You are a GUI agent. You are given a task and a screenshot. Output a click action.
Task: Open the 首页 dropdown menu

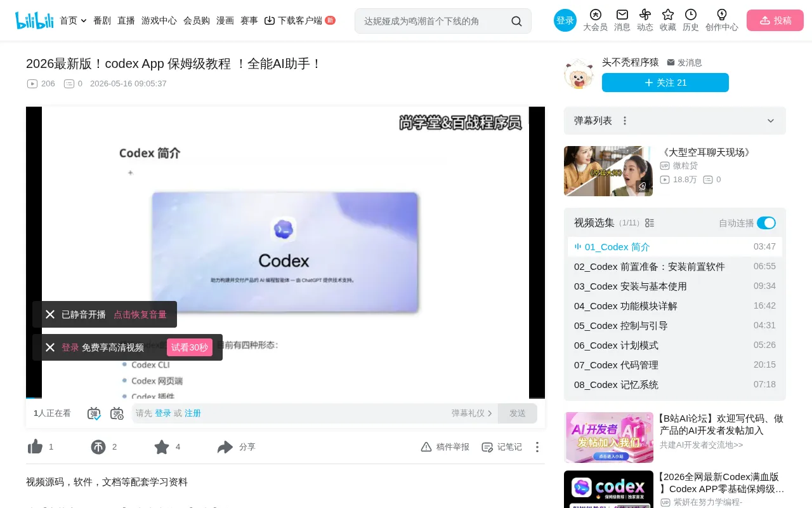point(74,20)
